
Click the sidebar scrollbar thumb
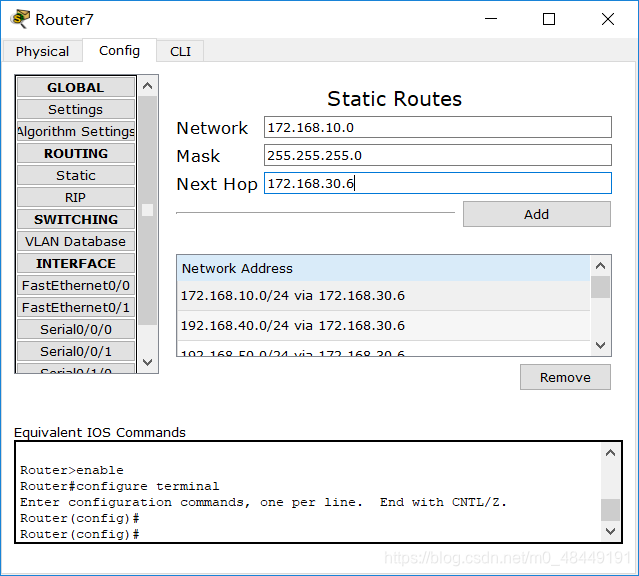point(148,210)
